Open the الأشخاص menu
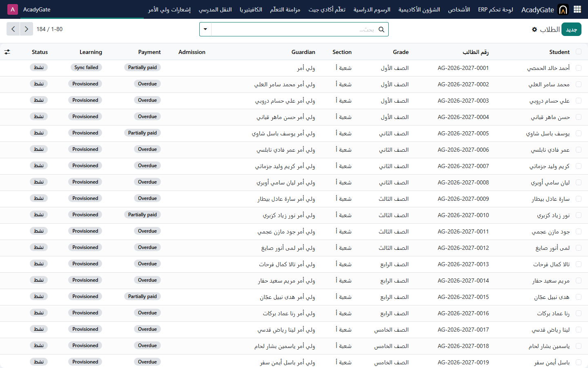This screenshot has width=588, height=368. pos(459,9)
